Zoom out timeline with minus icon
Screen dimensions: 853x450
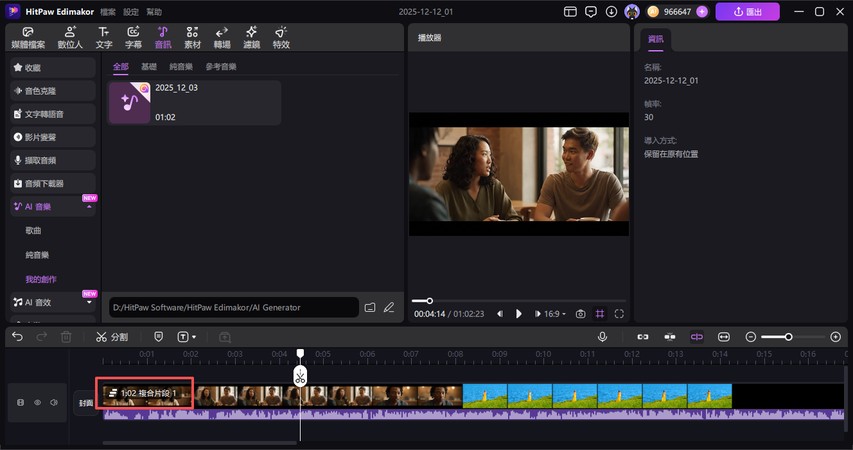[751, 337]
